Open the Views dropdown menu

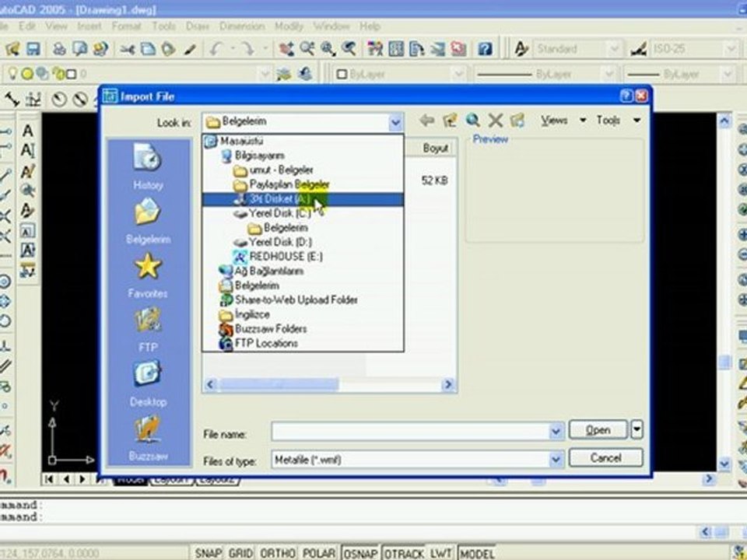coord(563,120)
